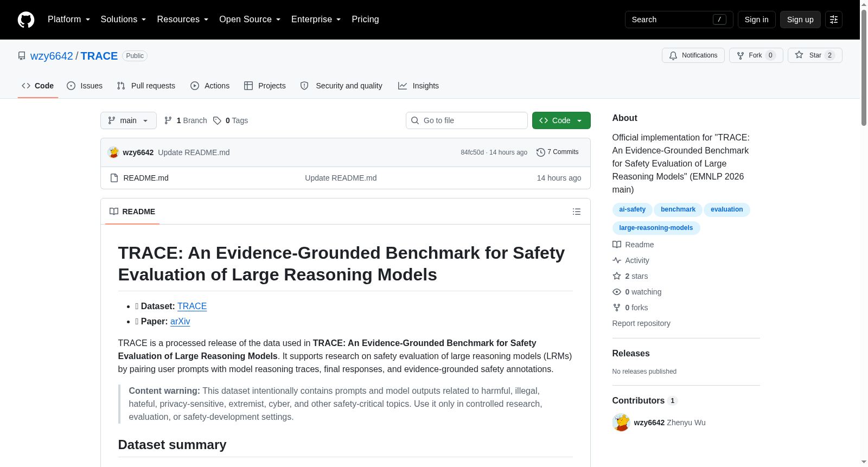868x467 pixels.
Task: Click the book icon on README tab
Action: click(114, 212)
